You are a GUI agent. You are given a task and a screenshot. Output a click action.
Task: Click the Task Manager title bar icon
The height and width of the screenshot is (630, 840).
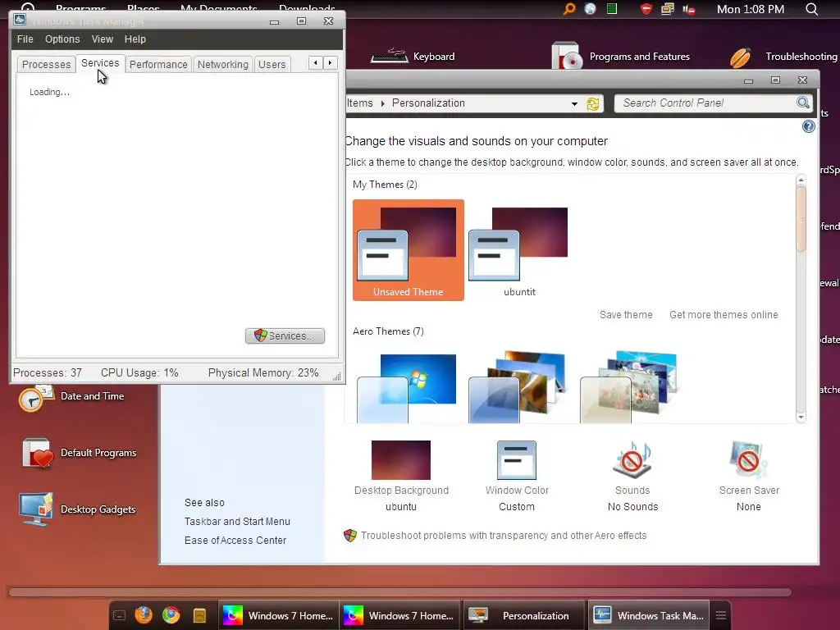coord(20,21)
